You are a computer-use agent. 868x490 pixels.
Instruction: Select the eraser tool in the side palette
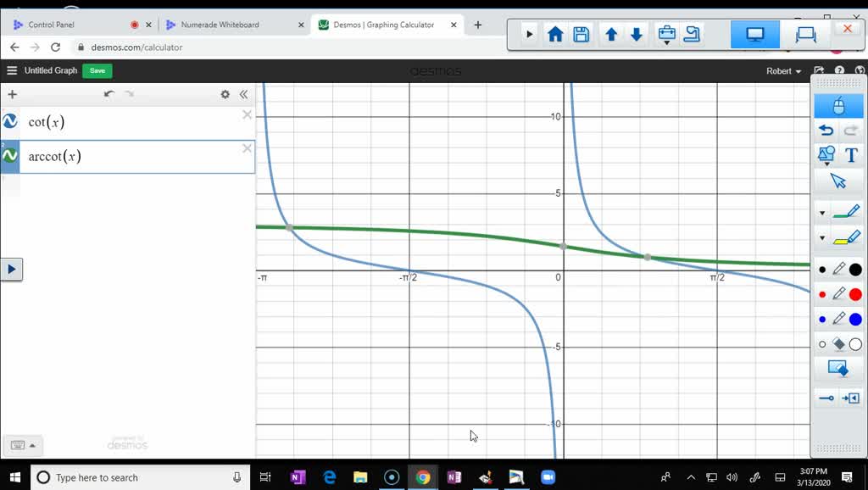[x=838, y=344]
